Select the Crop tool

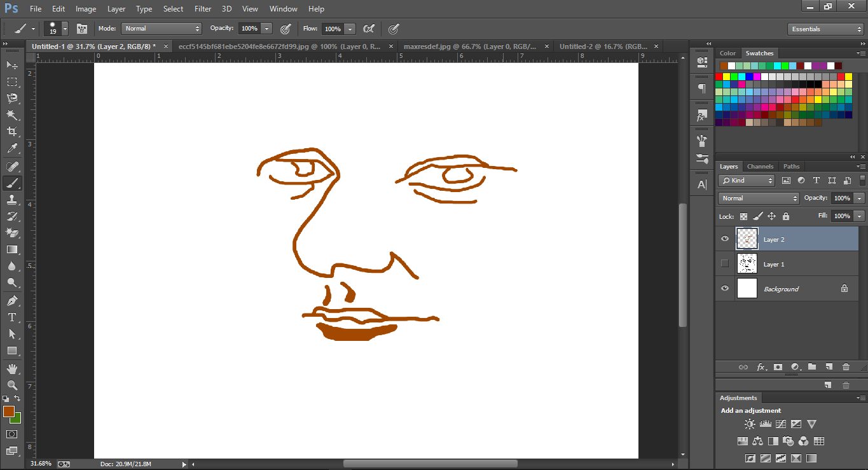pos(12,132)
